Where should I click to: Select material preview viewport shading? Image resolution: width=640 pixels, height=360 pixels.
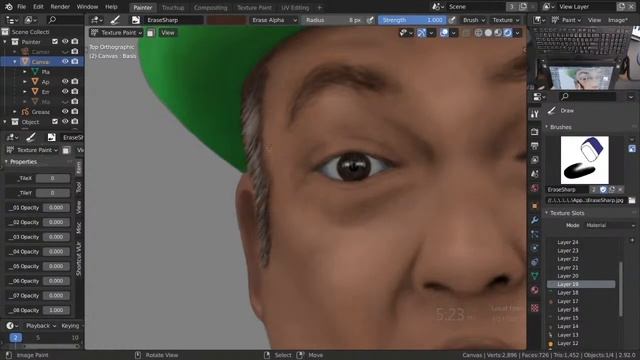[x=498, y=33]
